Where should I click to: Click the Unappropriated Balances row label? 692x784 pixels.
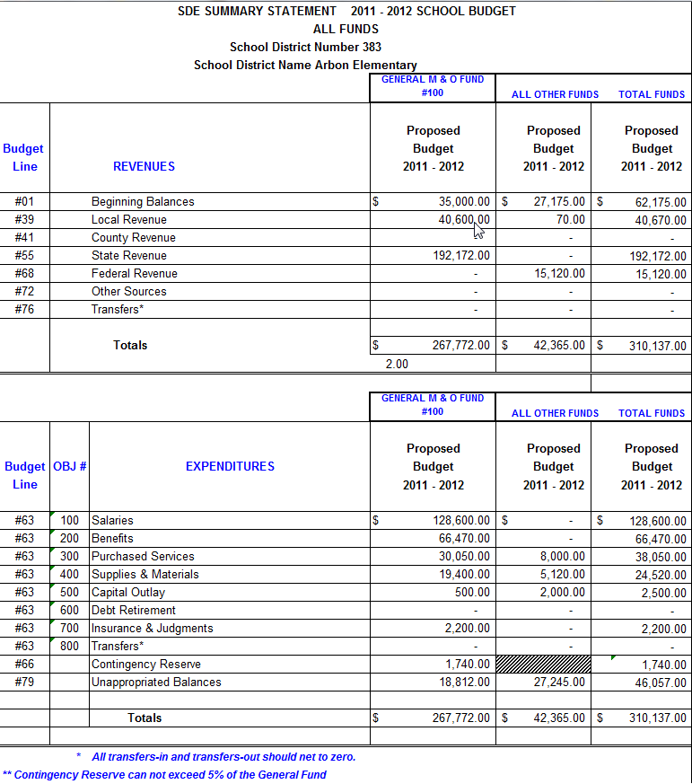(x=156, y=683)
